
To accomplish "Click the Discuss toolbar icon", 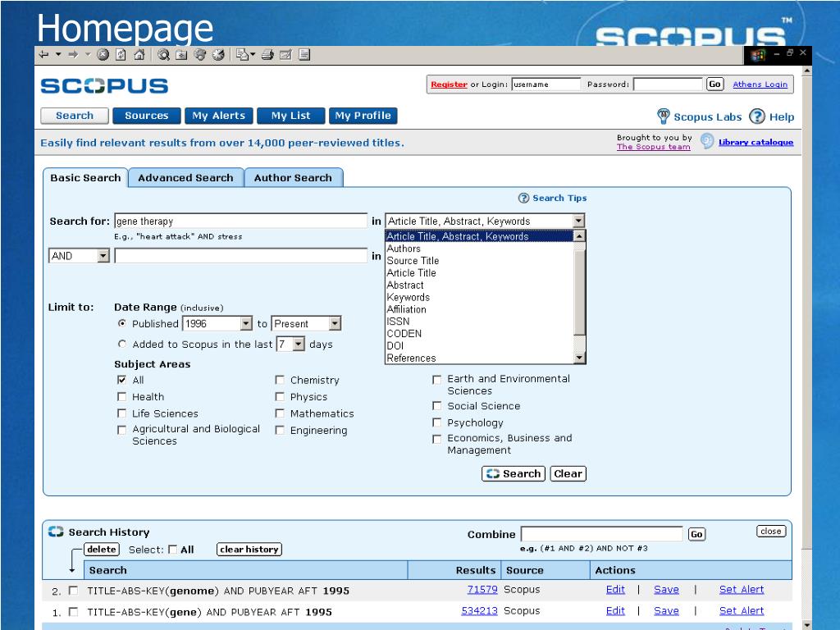I will (x=304, y=55).
